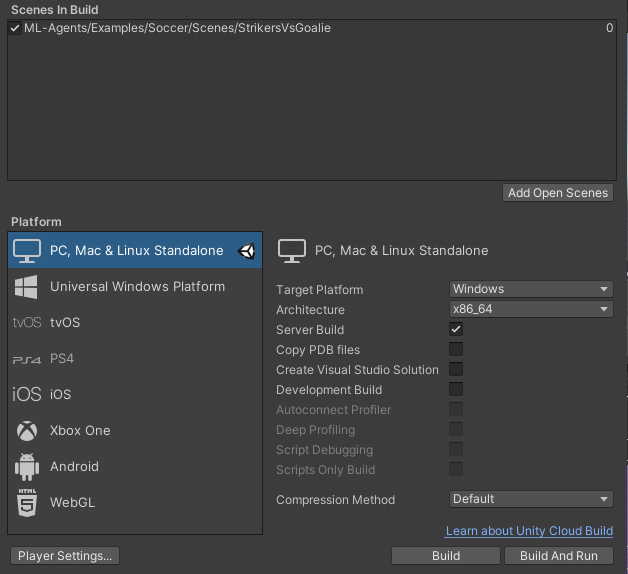Click the Scenes In Build heading
This screenshot has height=574, width=628.
click(54, 10)
